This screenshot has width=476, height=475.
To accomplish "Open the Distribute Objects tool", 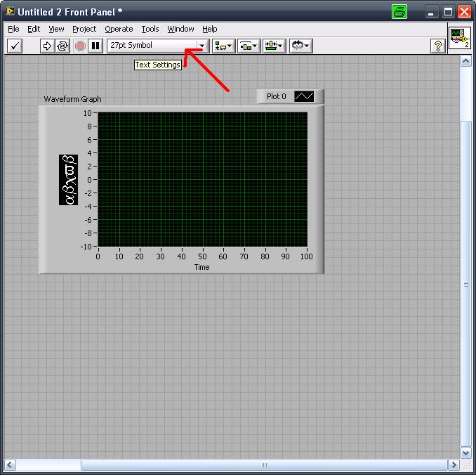I will [x=249, y=46].
